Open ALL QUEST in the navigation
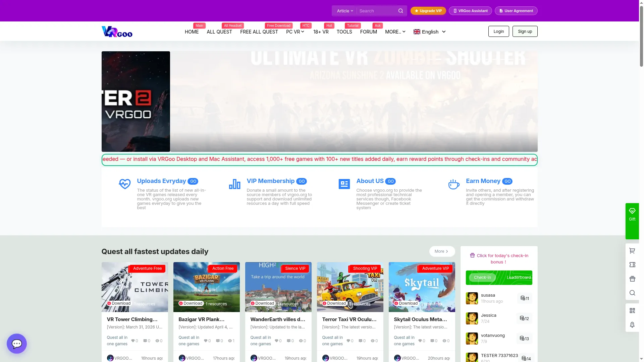644x362 pixels. [219, 32]
